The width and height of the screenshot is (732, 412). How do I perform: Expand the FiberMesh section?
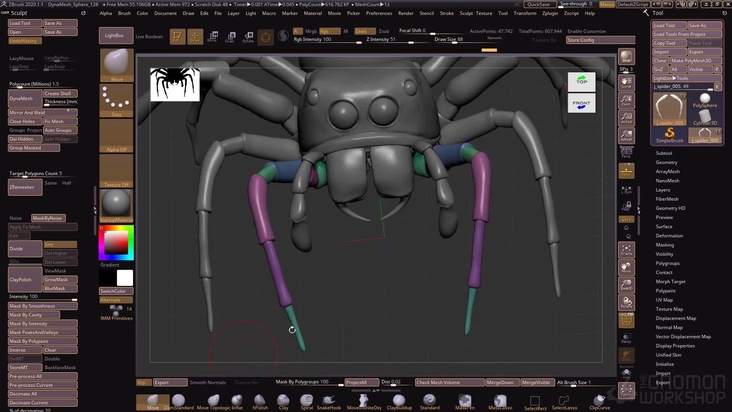(667, 199)
